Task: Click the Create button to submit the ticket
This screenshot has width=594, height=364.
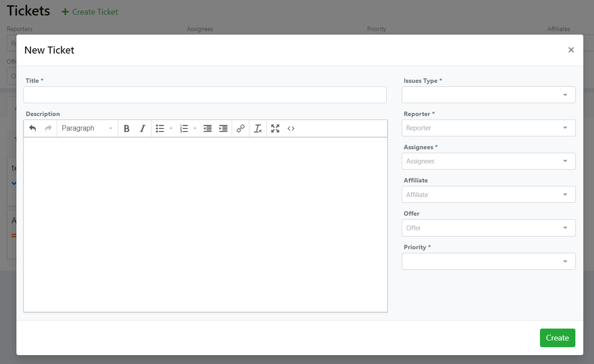Action: [557, 337]
